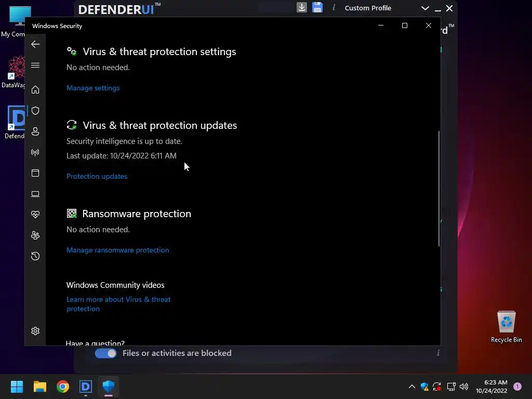532x399 pixels.
Task: Click info icon for blocked files row
Action: pos(438,353)
